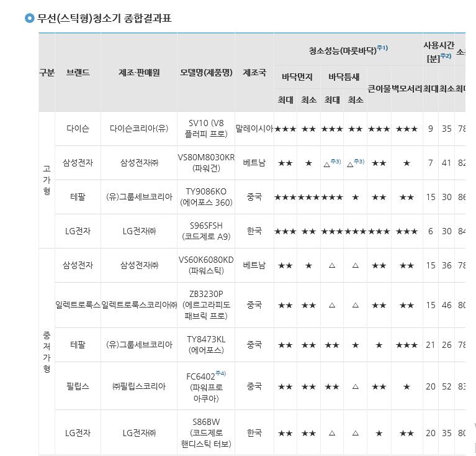Click value 46 in the ZB3230P row
The image size is (476, 456).
click(447, 305)
